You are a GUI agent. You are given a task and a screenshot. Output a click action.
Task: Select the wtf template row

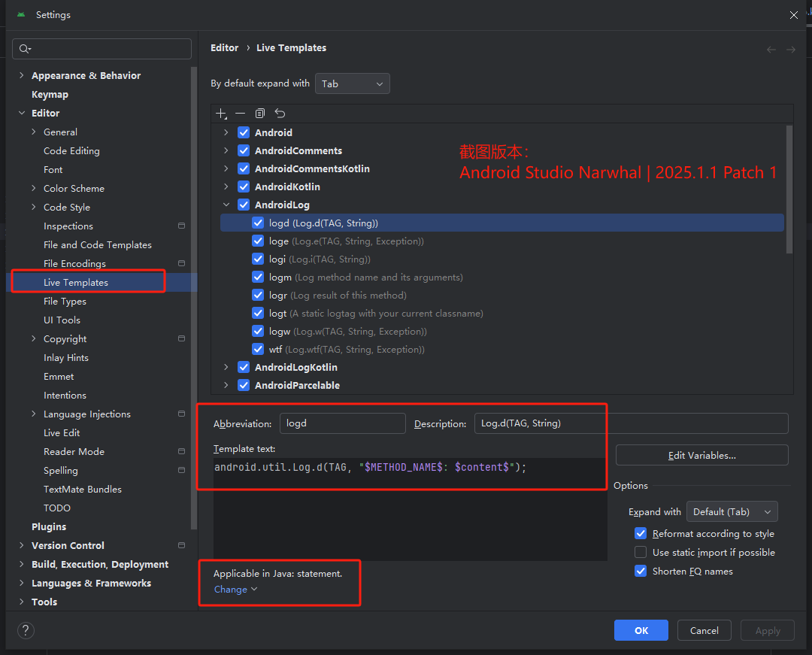[501, 350]
